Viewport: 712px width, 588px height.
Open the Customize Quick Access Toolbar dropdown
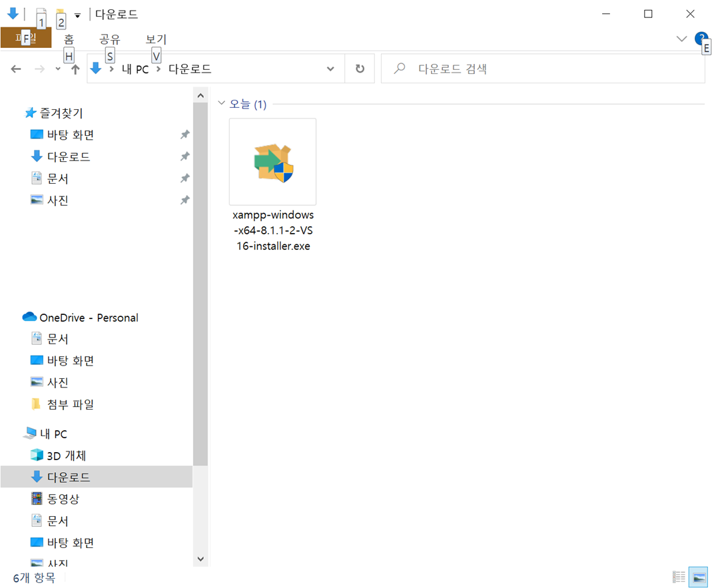tap(78, 15)
